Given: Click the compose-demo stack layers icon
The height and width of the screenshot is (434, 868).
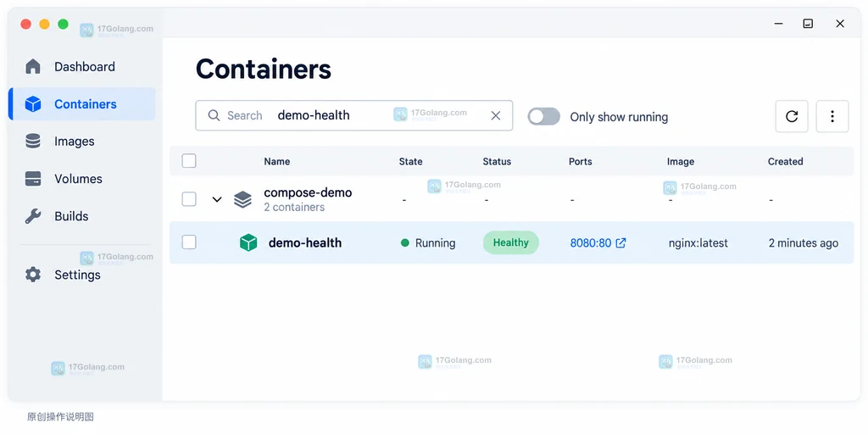Looking at the screenshot, I should coord(242,199).
